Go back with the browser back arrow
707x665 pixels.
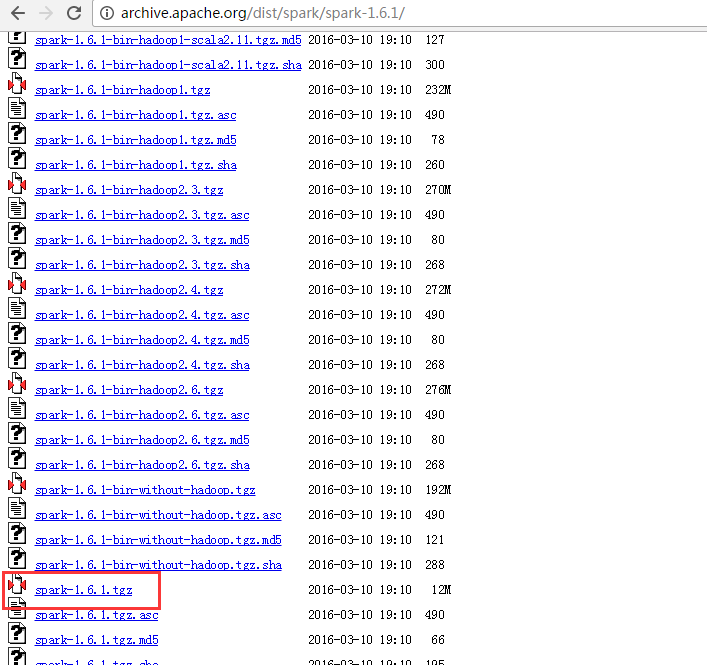coord(18,13)
